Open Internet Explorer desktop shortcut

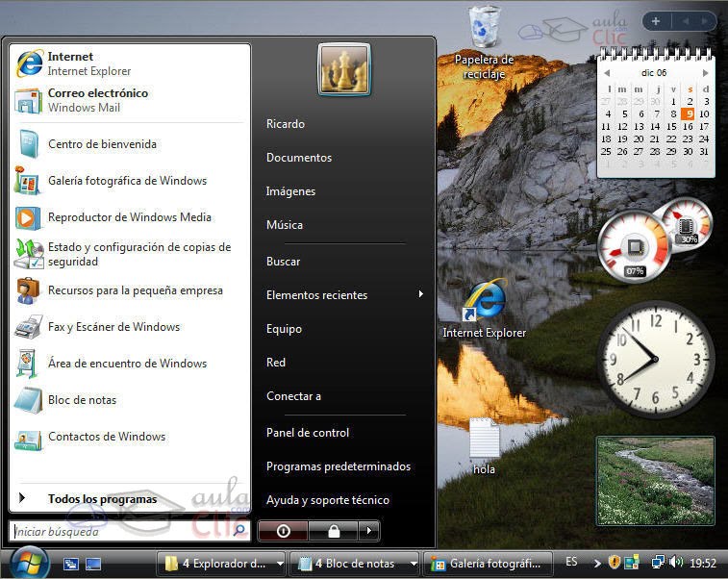tap(485, 309)
